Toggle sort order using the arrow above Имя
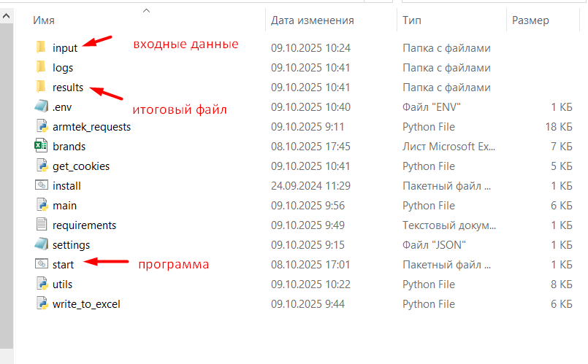 146,10
